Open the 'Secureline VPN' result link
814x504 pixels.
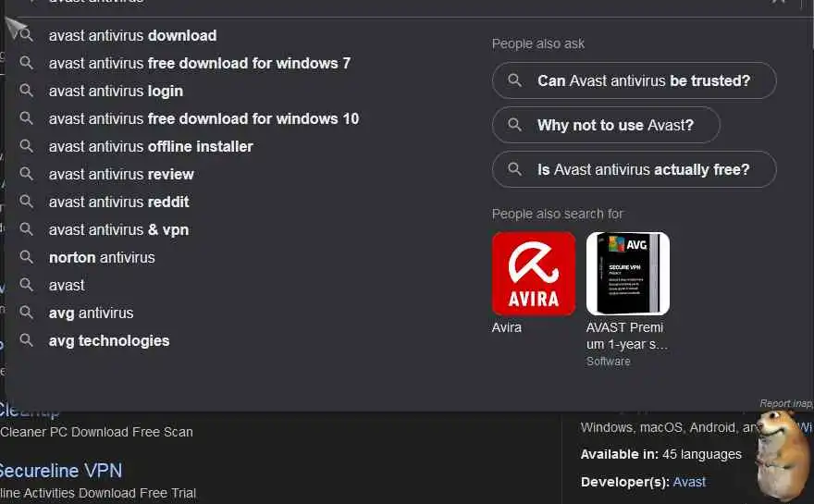(61, 471)
